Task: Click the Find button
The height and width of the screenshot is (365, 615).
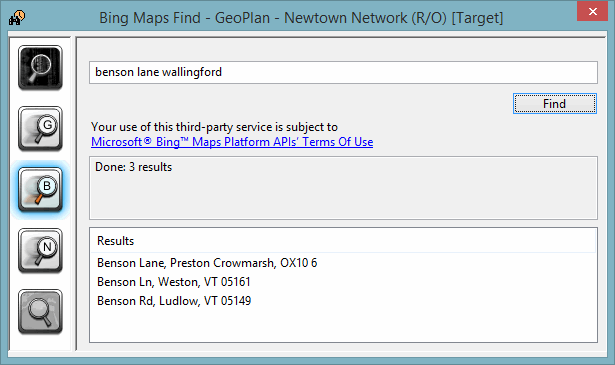Action: pos(555,104)
